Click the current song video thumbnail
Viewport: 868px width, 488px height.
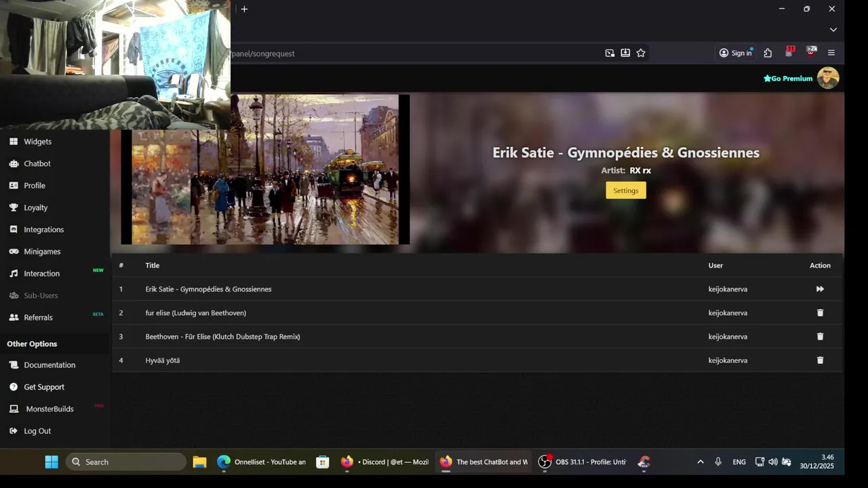point(265,169)
